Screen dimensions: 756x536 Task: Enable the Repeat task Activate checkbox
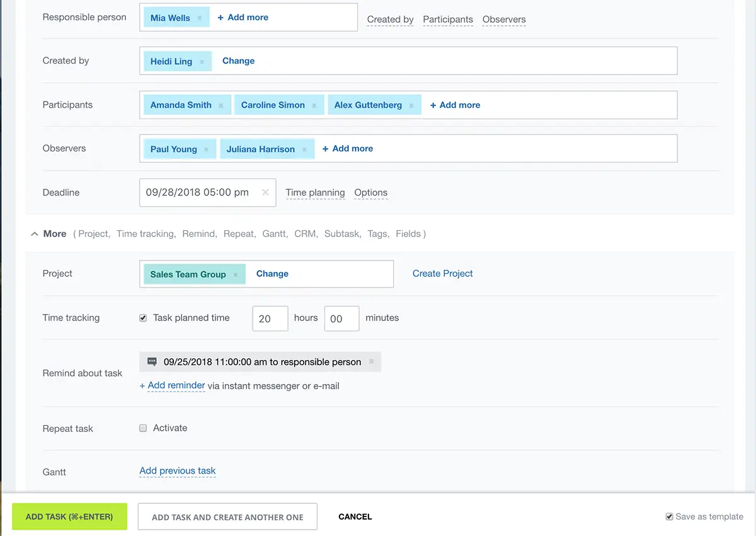[143, 428]
